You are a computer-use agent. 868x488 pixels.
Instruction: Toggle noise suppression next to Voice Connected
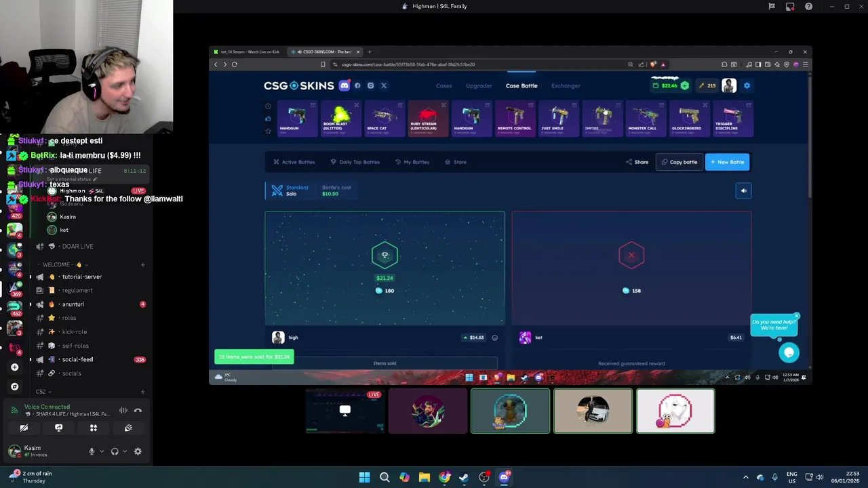[123, 410]
